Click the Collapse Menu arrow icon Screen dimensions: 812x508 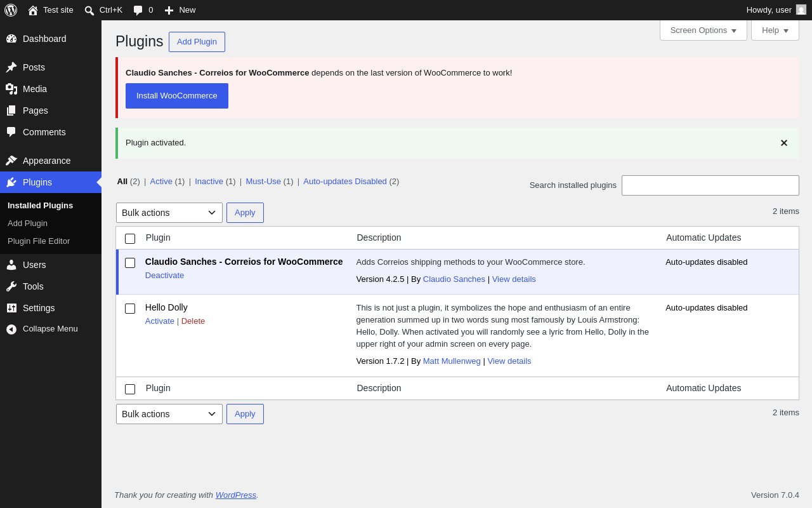(x=11, y=329)
